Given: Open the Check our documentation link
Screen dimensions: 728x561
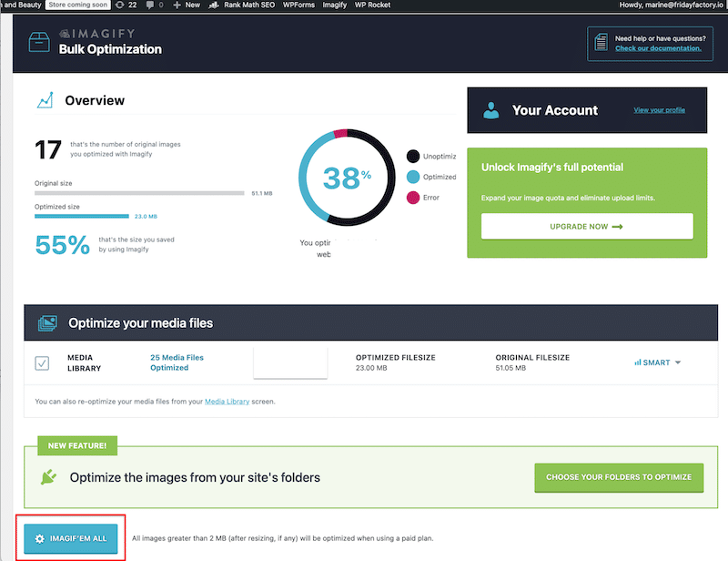Looking at the screenshot, I should [x=658, y=48].
